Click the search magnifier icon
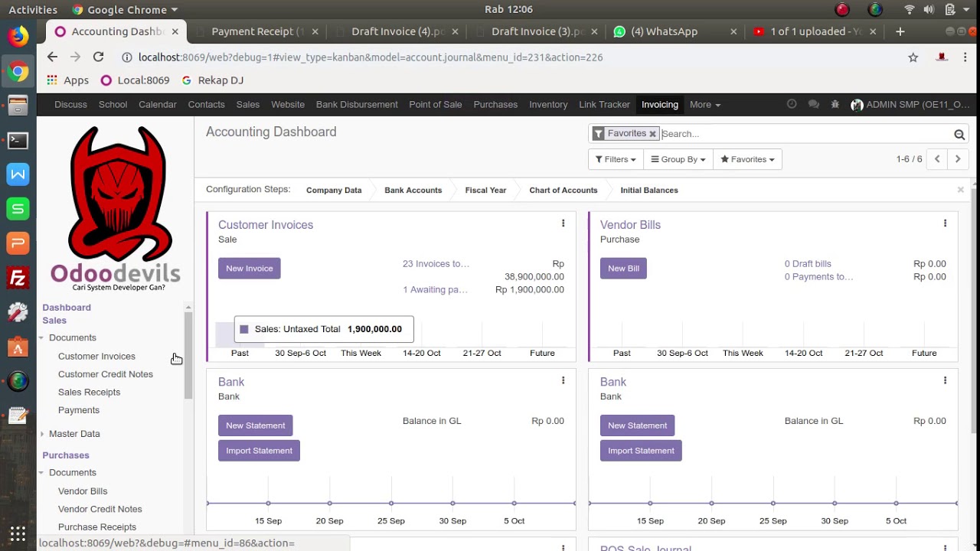Viewport: 980px width, 551px height. (x=959, y=135)
